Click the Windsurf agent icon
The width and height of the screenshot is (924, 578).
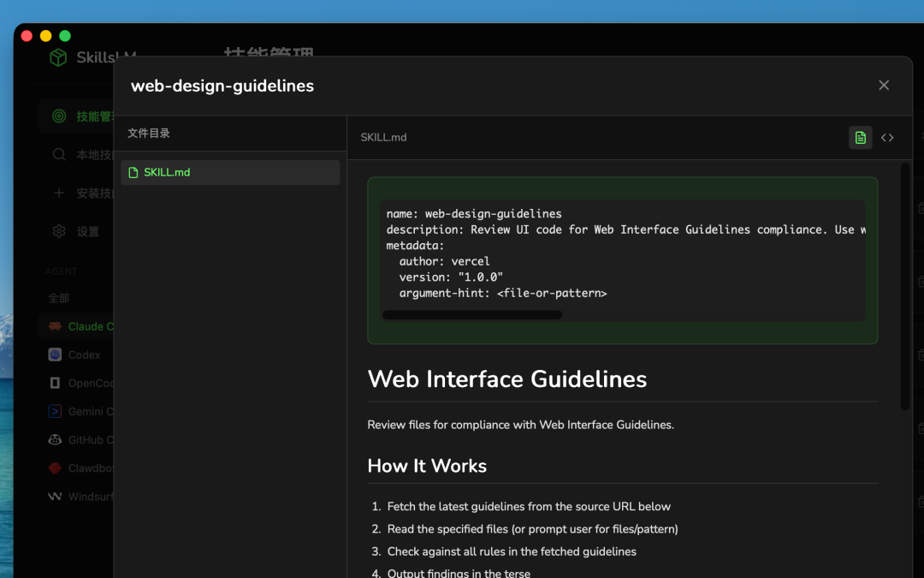tap(55, 497)
